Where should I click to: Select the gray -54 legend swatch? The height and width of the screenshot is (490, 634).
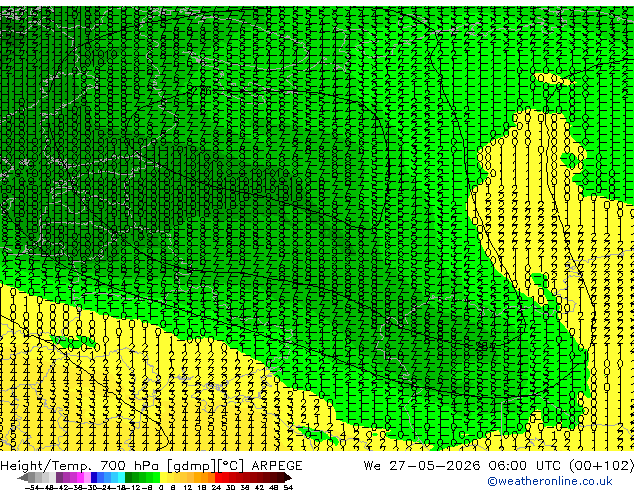pos(31,477)
